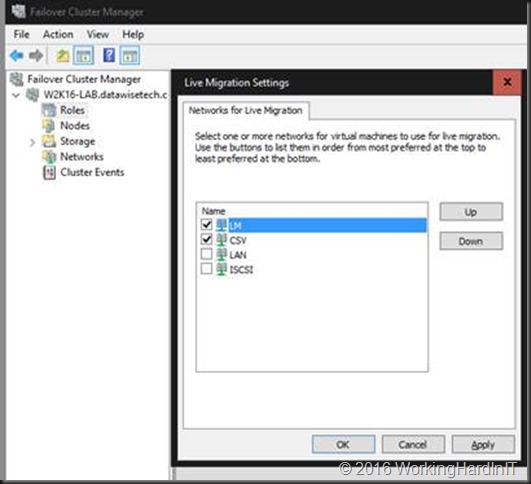Viewport: 531px width, 484px height.
Task: Click the Forward arrow toolbar icon
Action: 36,55
